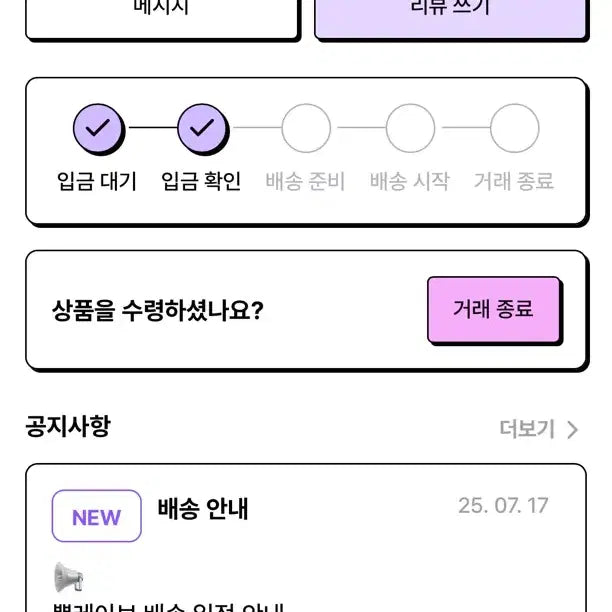
Task: Click the notice date 25. 07. 17
Action: 503,505
